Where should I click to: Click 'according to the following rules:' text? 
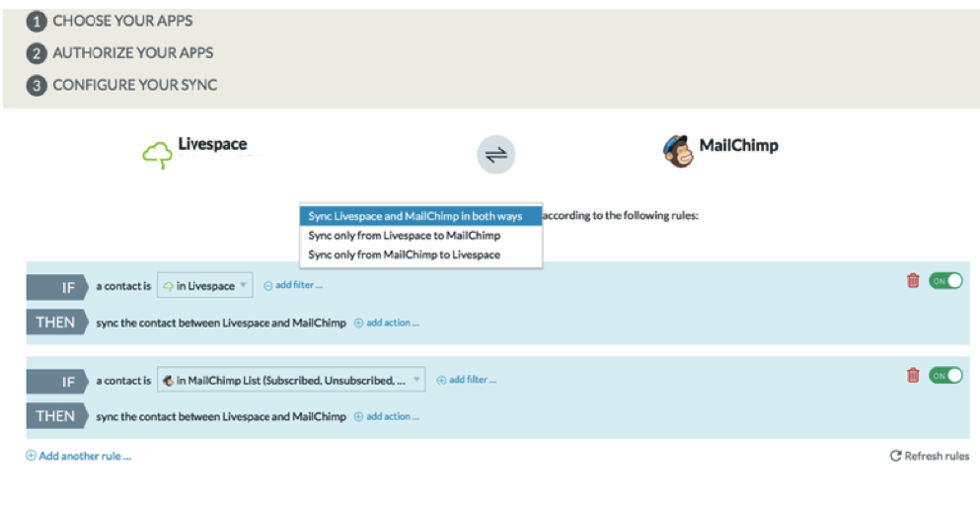pos(620,216)
